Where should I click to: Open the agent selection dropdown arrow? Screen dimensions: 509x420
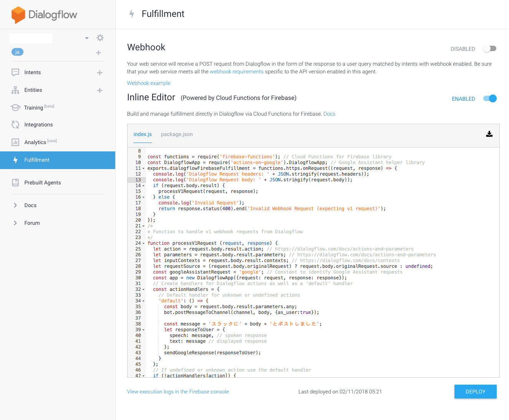pyautogui.click(x=87, y=38)
